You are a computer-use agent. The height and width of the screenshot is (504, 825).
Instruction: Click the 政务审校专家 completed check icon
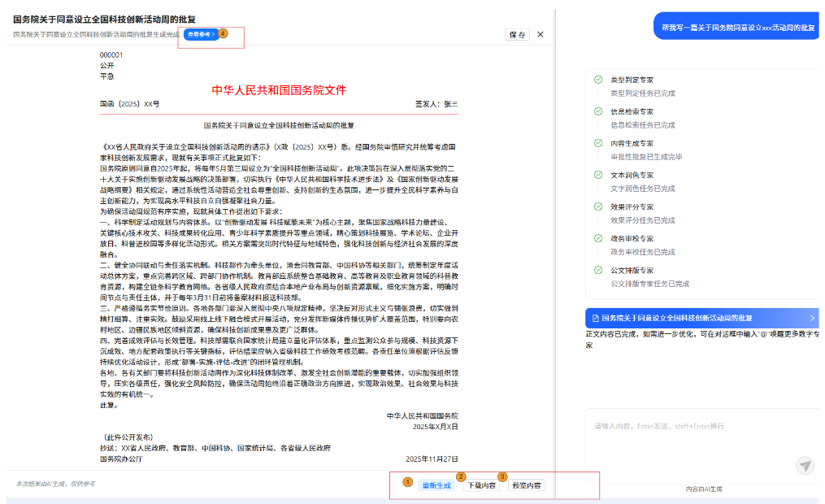[x=598, y=238]
